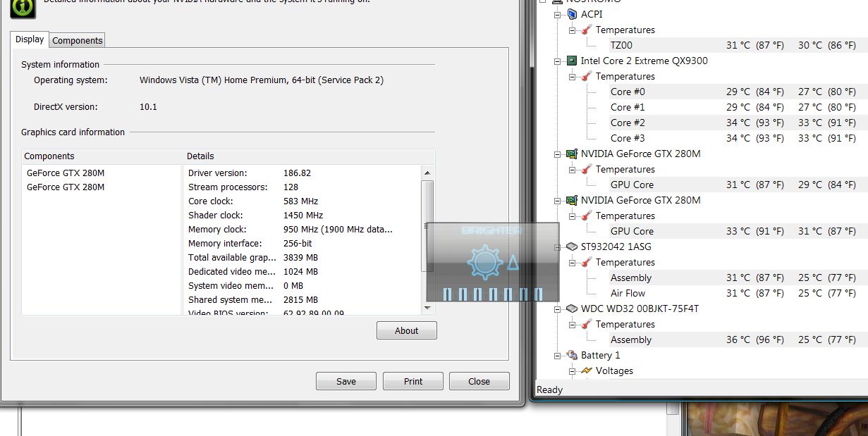Switch to the Display tab
This screenshot has width=868, height=436.
point(30,39)
